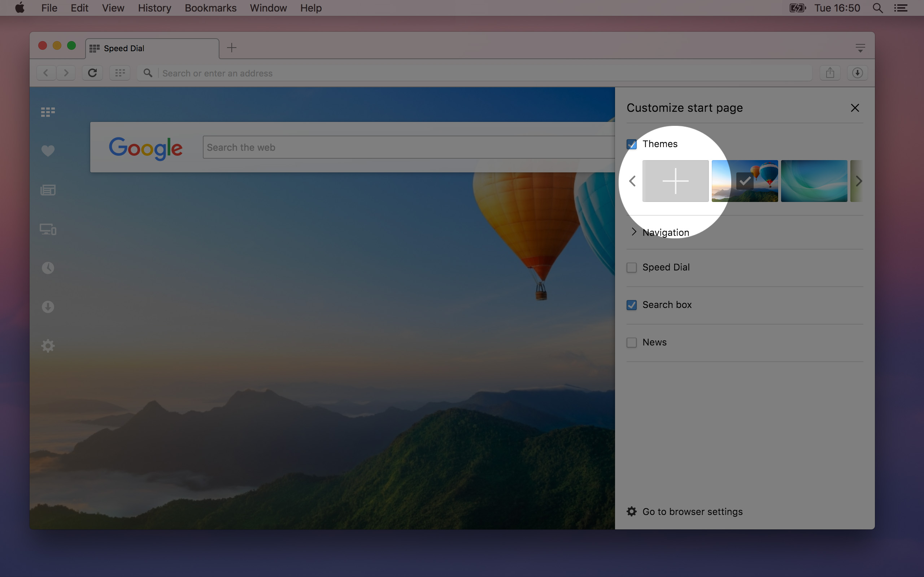
Task: Open synced tabs devices icon in sidebar
Action: (x=48, y=229)
